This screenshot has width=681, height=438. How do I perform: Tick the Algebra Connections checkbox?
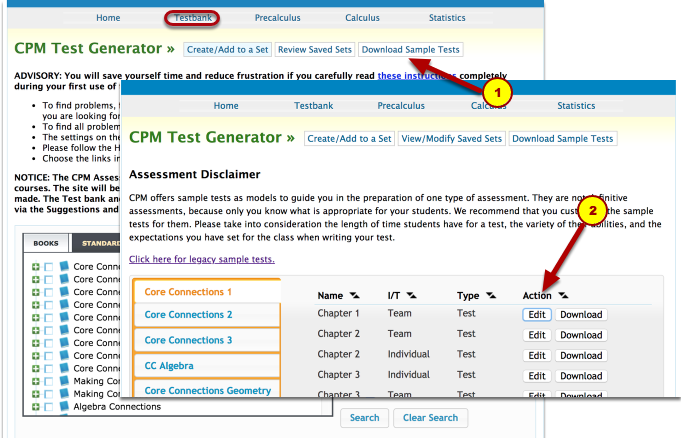(x=49, y=407)
